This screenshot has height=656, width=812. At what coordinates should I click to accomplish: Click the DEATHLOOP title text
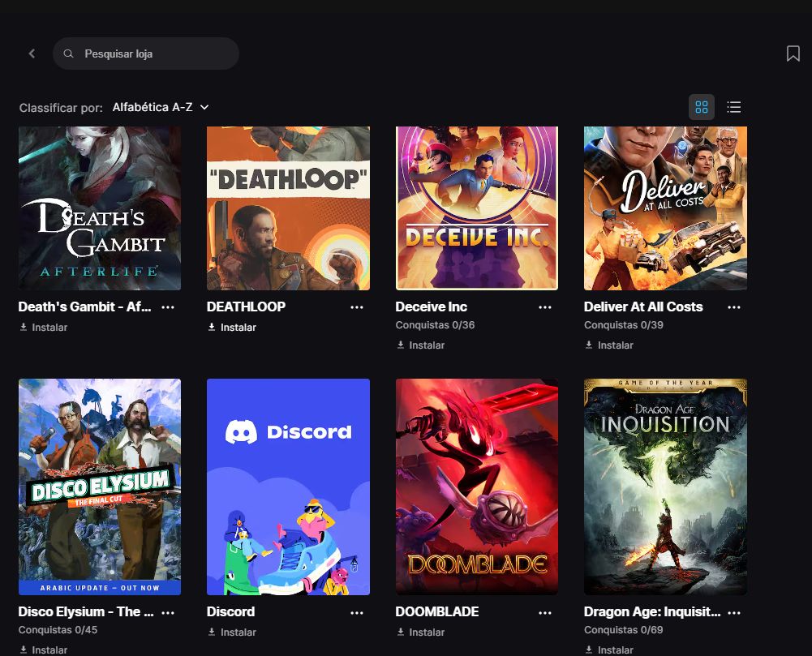(246, 307)
